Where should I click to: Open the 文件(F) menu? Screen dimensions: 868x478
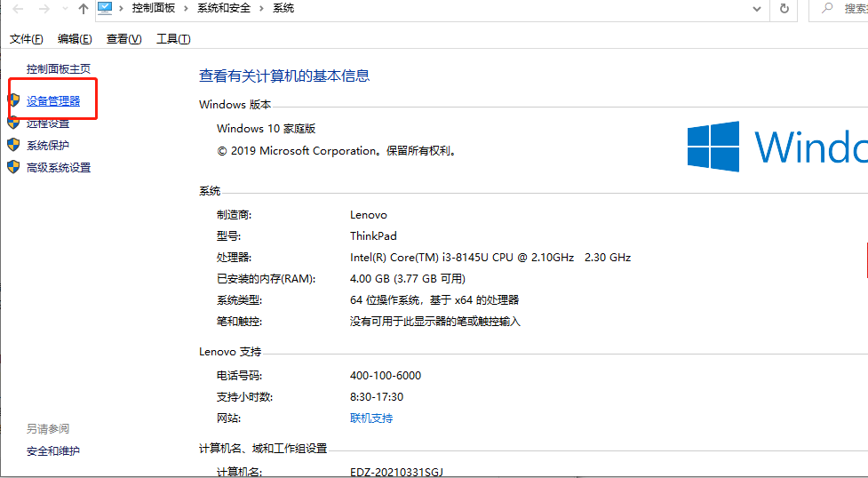coord(27,39)
